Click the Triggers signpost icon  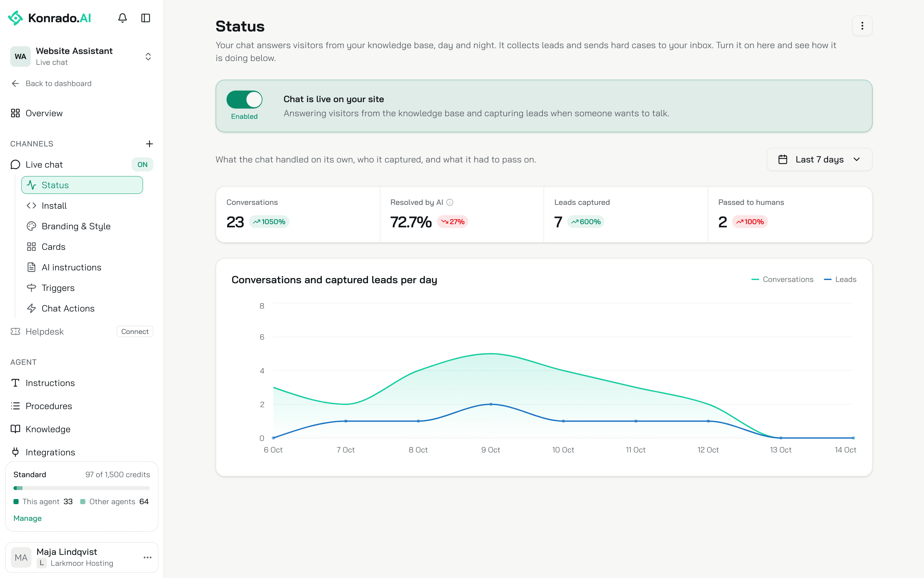[x=31, y=288]
